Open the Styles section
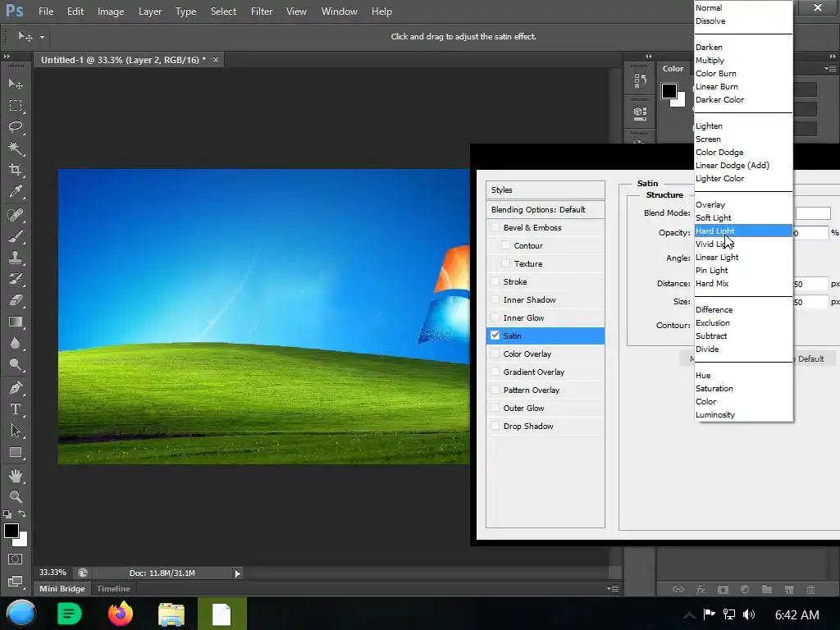 pyautogui.click(x=546, y=189)
